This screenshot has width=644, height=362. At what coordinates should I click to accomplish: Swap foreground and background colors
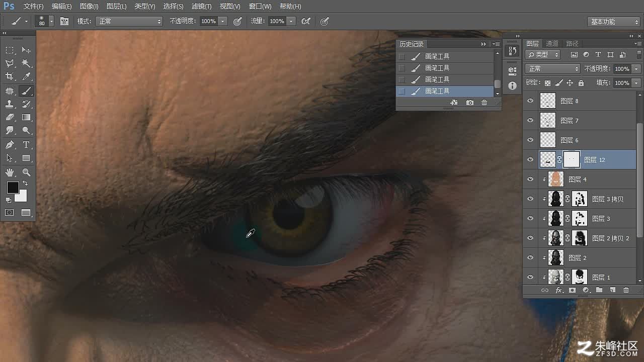25,184
